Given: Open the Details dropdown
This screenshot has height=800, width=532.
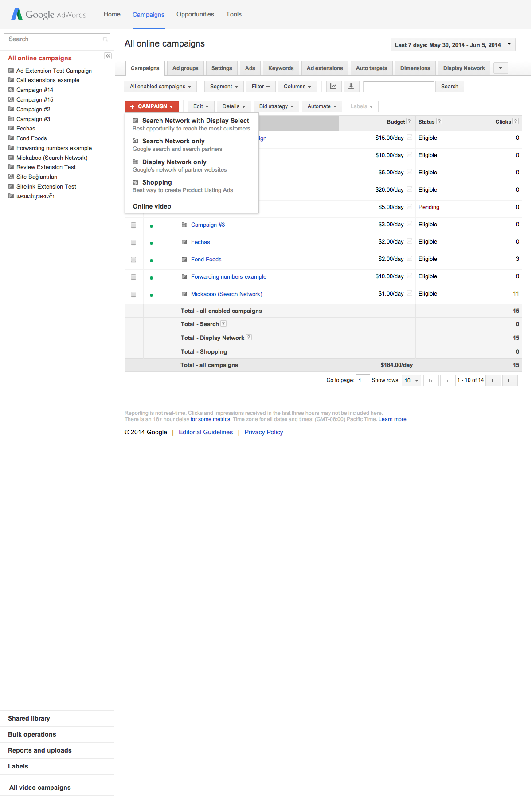Looking at the screenshot, I should 234,106.
